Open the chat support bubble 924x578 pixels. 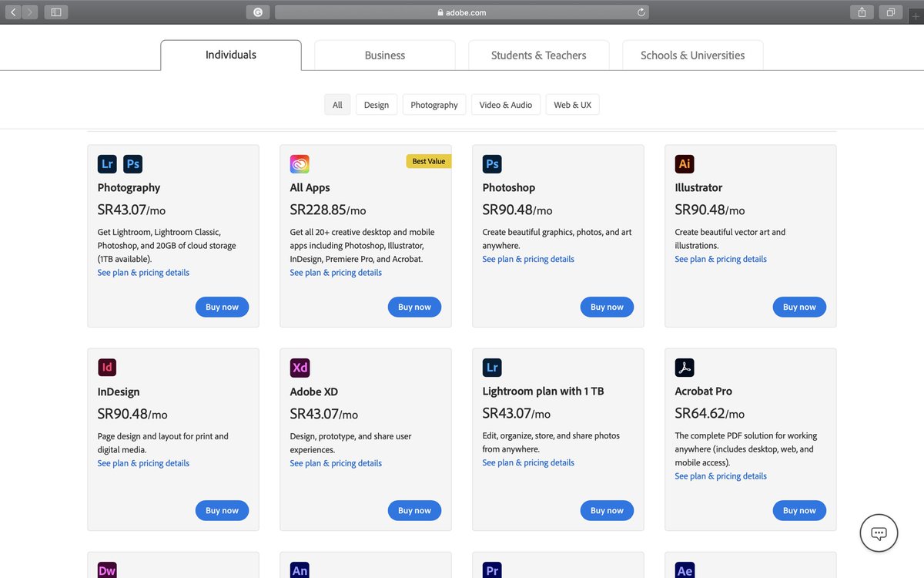point(879,533)
